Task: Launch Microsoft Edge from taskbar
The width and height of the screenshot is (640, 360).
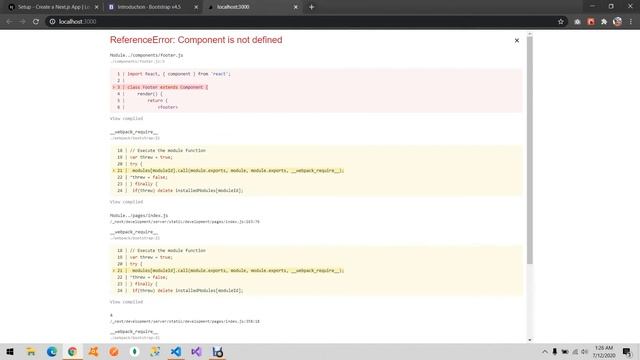Action: click(52, 352)
